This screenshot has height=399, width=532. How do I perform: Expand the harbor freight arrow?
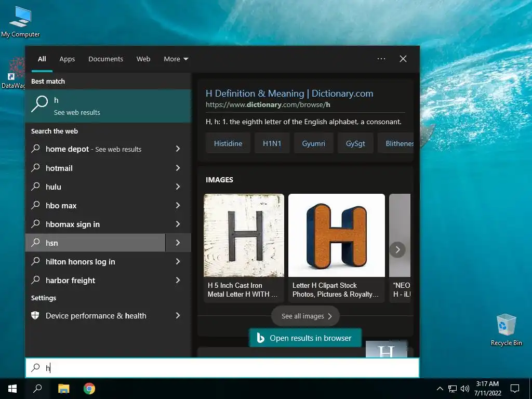tap(178, 280)
